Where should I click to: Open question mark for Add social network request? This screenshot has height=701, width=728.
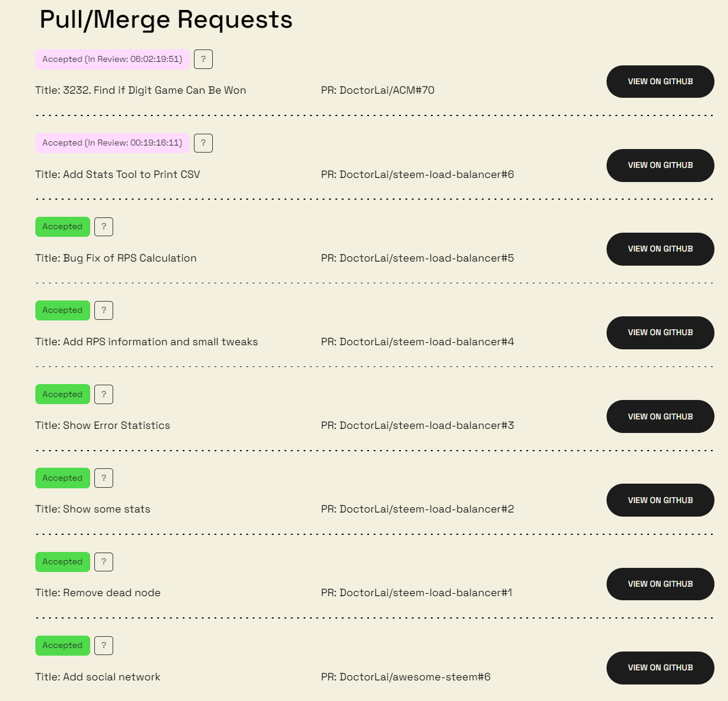click(104, 646)
